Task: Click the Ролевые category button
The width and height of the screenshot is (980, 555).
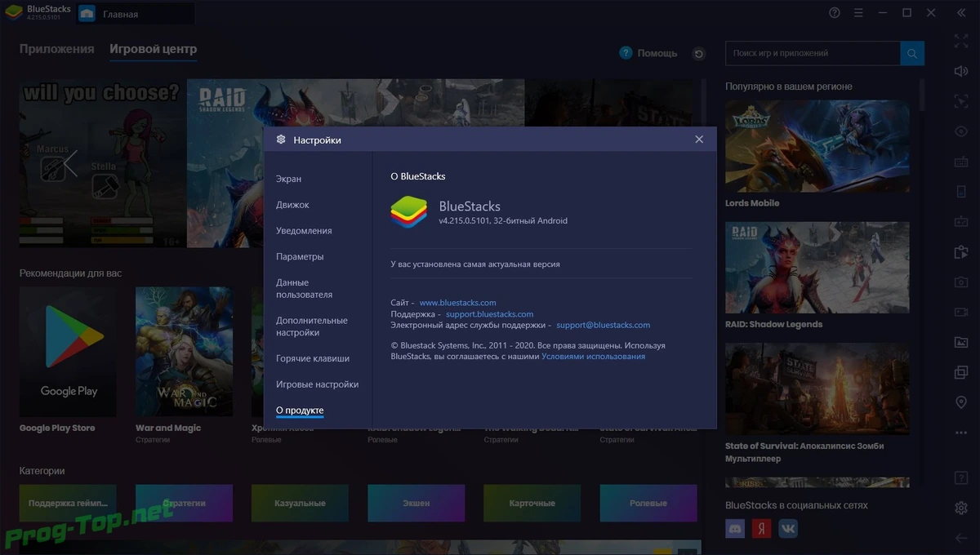Action: point(648,504)
